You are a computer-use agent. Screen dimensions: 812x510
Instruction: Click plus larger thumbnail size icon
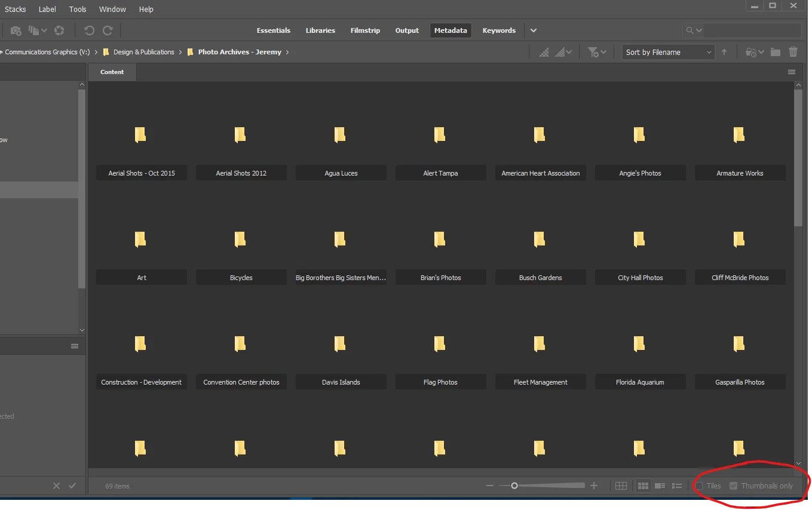coord(594,486)
